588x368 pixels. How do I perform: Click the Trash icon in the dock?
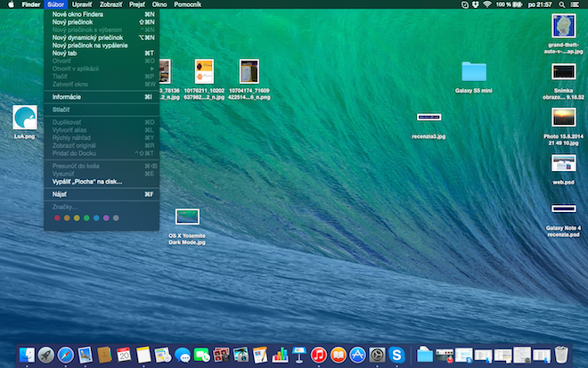560,355
